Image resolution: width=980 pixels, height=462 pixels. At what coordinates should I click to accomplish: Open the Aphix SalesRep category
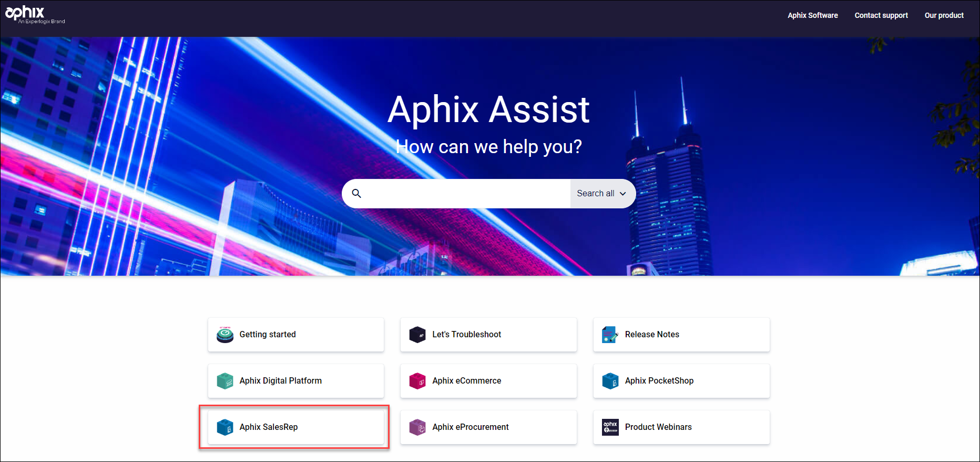pyautogui.click(x=269, y=427)
